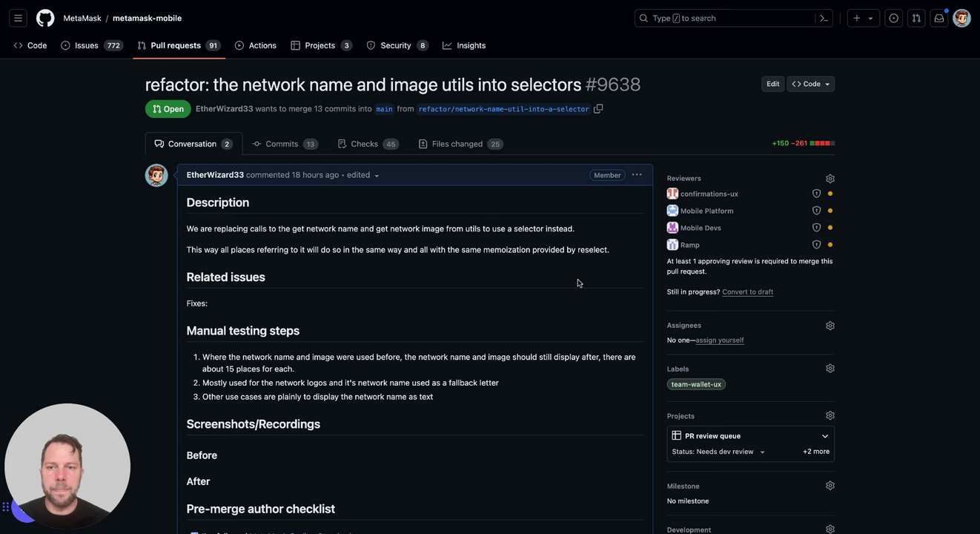980x534 pixels.
Task: Copy the branch name to clipboard
Action: tap(598, 109)
